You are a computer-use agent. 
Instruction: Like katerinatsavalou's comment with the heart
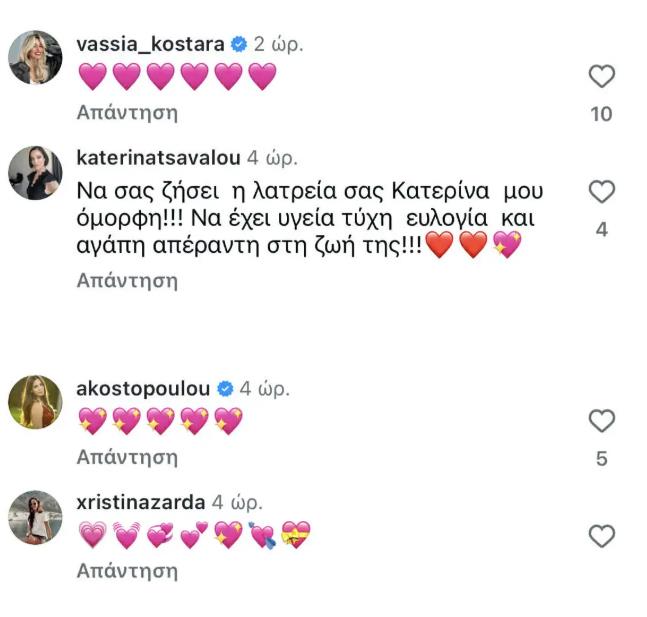coord(601,191)
